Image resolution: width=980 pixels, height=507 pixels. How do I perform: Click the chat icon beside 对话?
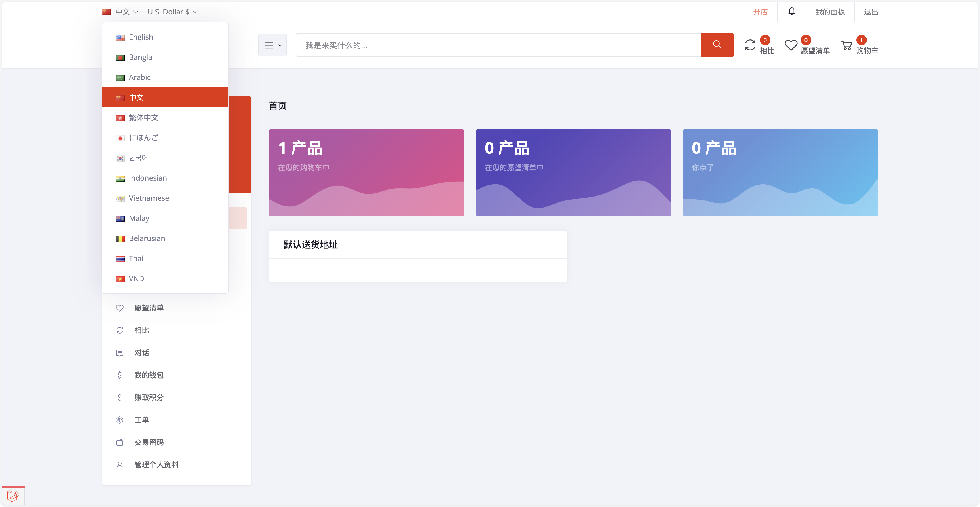(120, 352)
